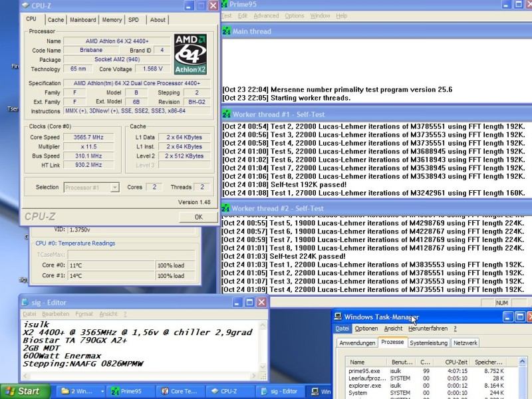The height and width of the screenshot is (399, 532).
Task: Open the Mainboard tab in CPU-Z
Action: (x=82, y=20)
